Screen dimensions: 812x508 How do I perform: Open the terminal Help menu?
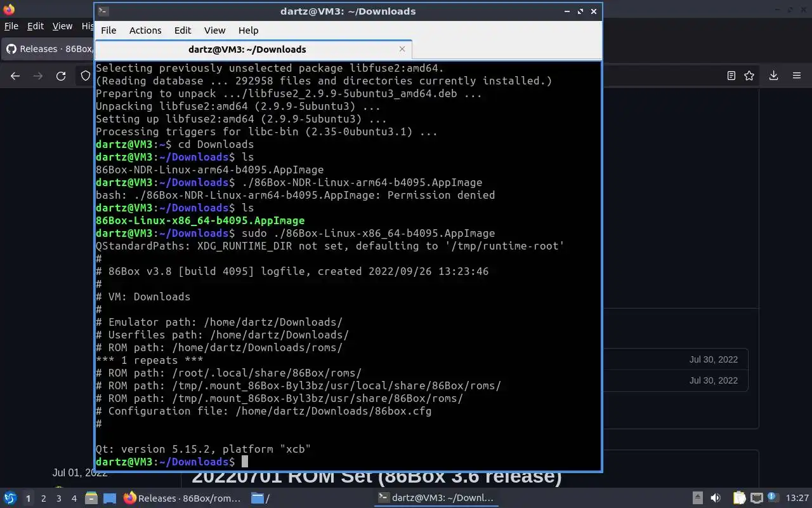click(248, 30)
